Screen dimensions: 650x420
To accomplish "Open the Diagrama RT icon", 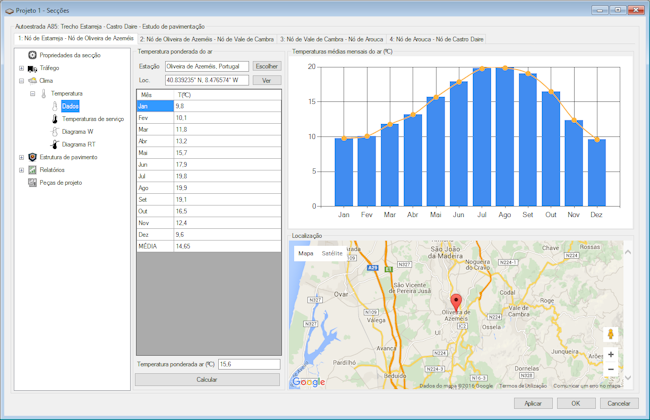I will (x=55, y=144).
